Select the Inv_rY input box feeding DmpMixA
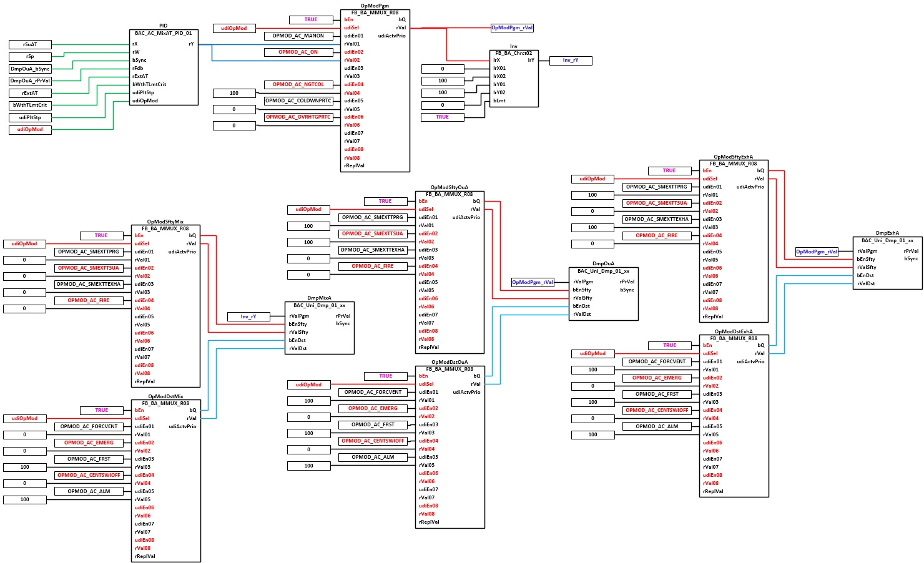Image resolution: width=924 pixels, height=563 pixels. [248, 317]
